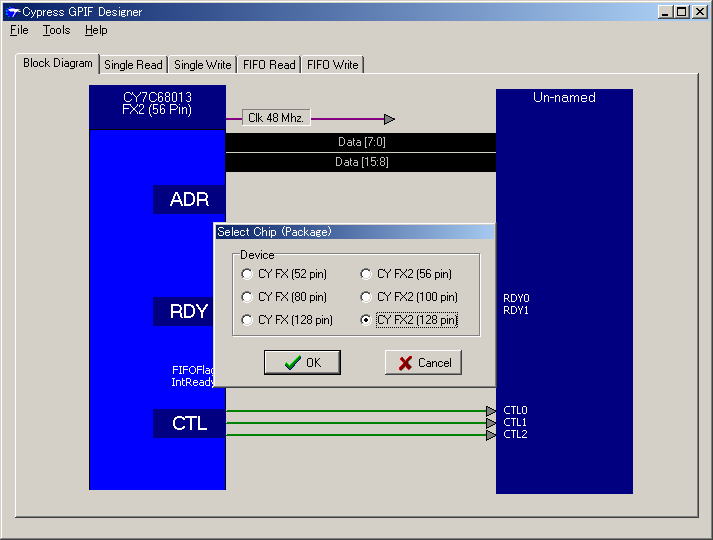Click the Un-named device title

click(x=564, y=98)
